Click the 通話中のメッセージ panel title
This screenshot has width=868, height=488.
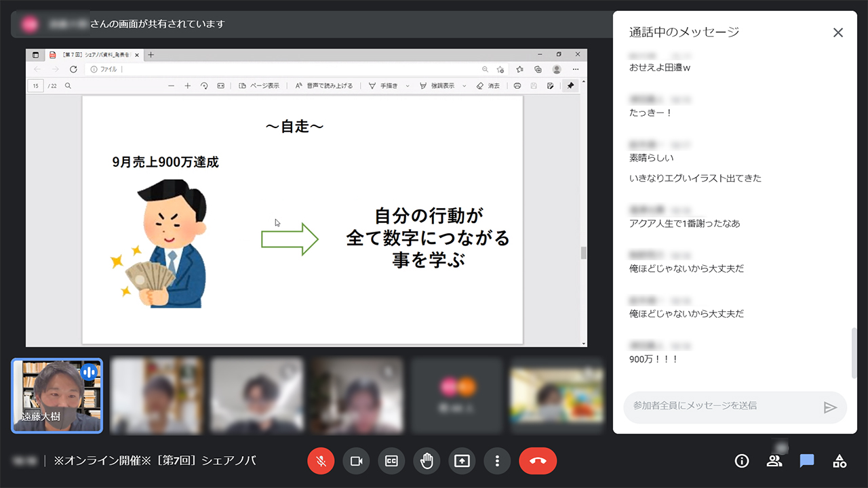pos(684,32)
